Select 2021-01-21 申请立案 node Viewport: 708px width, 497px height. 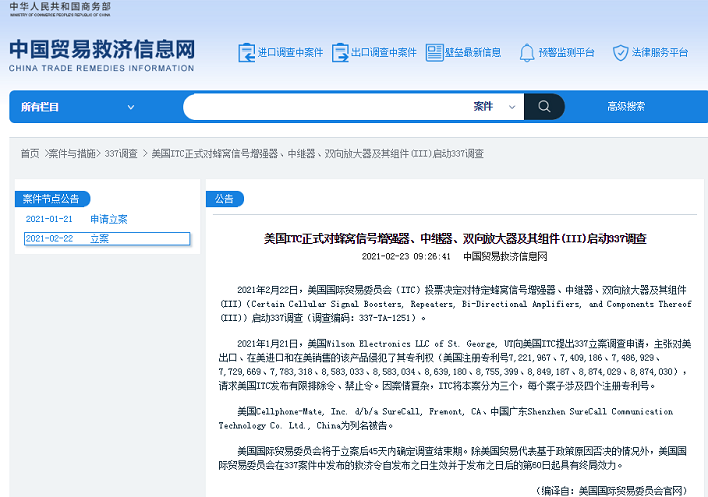coord(77,219)
